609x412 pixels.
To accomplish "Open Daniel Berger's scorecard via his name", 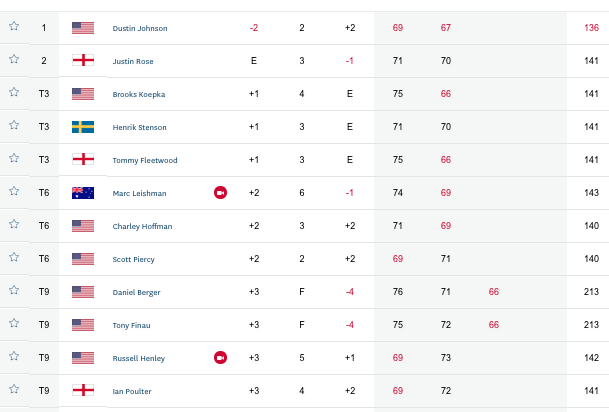I will [136, 292].
